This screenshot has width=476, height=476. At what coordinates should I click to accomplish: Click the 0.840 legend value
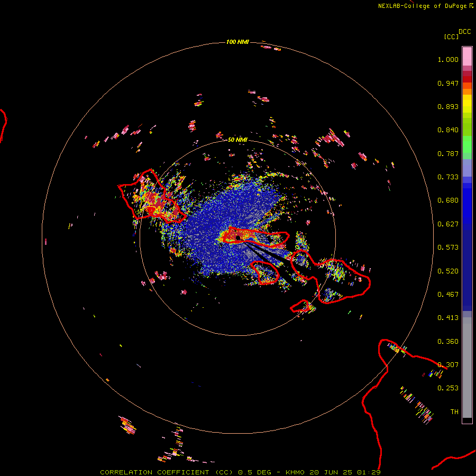[x=448, y=130]
